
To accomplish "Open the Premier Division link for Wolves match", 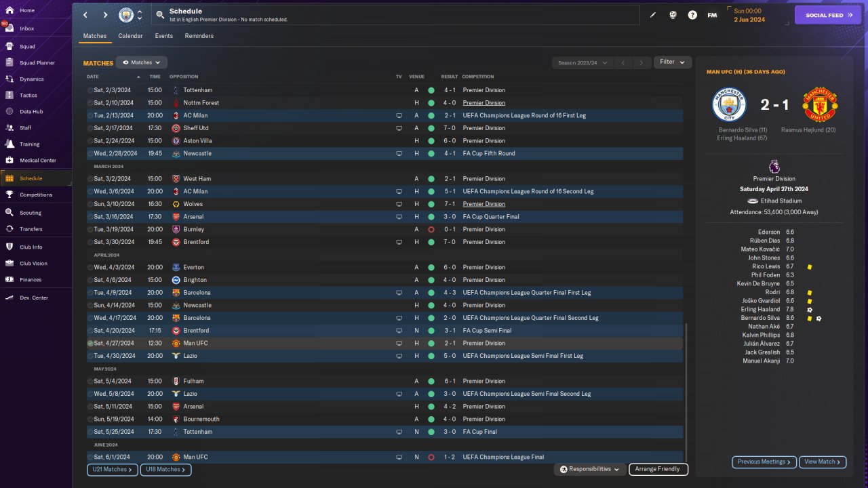I will tap(484, 204).
